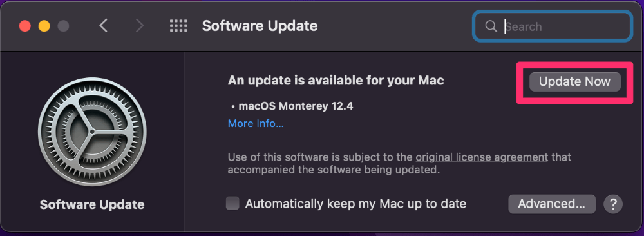Select the macOS Monterey 12.4 update item

coord(292,106)
